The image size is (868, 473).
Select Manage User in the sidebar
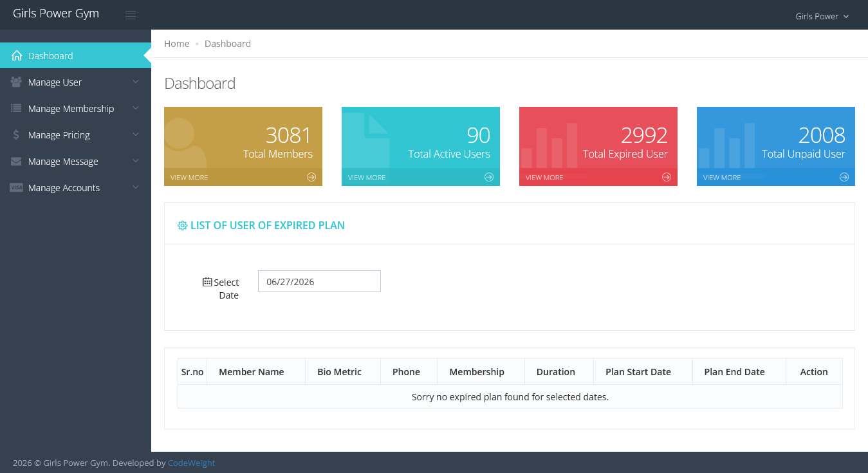pos(75,82)
